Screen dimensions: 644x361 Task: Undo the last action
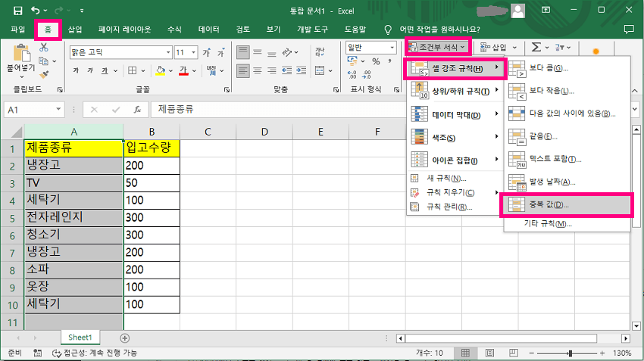click(x=36, y=11)
